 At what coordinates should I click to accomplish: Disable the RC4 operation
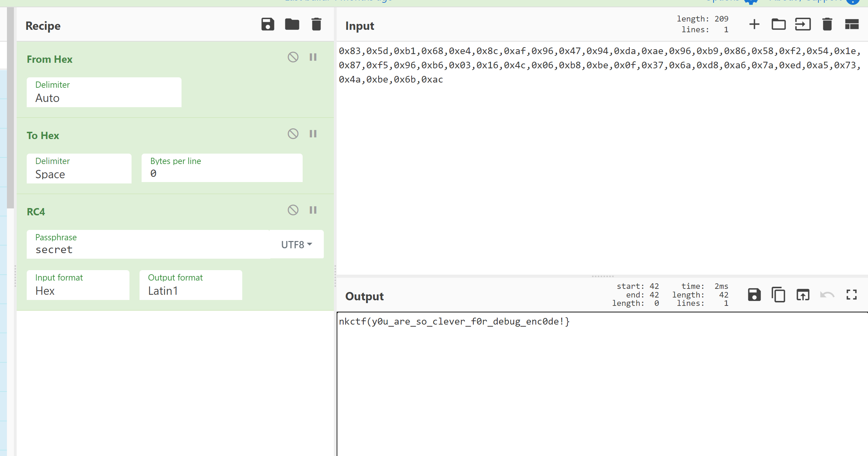coord(293,210)
